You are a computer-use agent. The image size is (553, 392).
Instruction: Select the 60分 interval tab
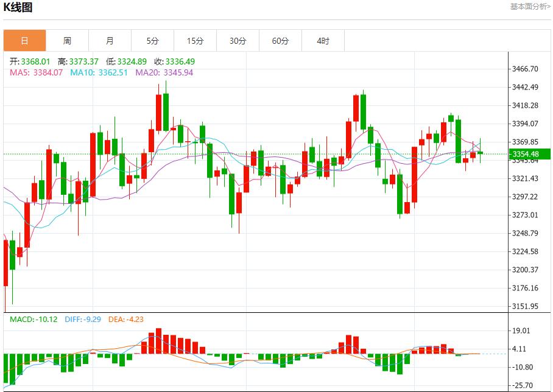(280, 40)
